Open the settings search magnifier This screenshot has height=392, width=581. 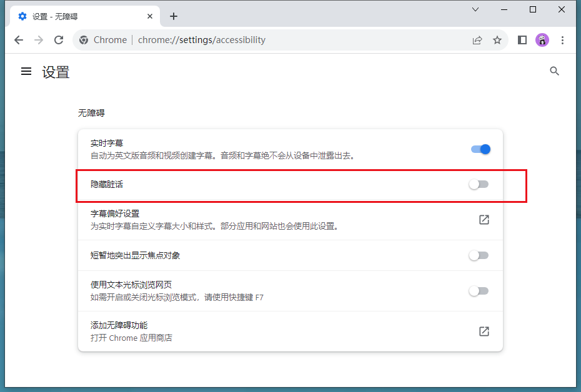pyautogui.click(x=554, y=71)
